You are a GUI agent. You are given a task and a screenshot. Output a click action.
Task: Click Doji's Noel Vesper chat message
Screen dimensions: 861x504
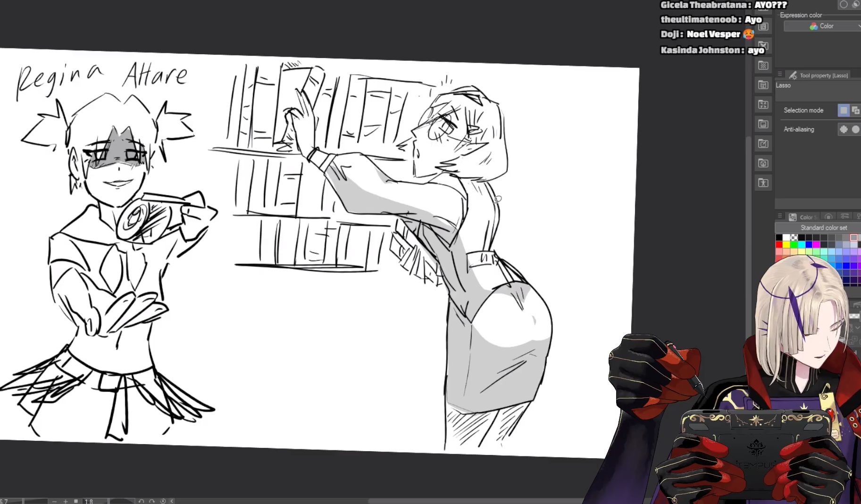(x=707, y=34)
